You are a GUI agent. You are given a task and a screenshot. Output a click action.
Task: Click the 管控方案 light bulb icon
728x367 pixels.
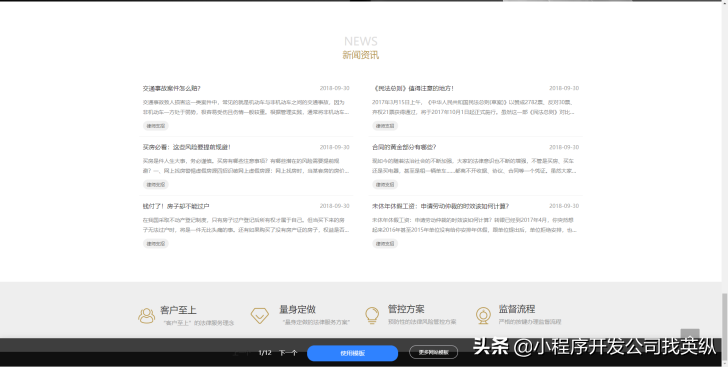(372, 315)
